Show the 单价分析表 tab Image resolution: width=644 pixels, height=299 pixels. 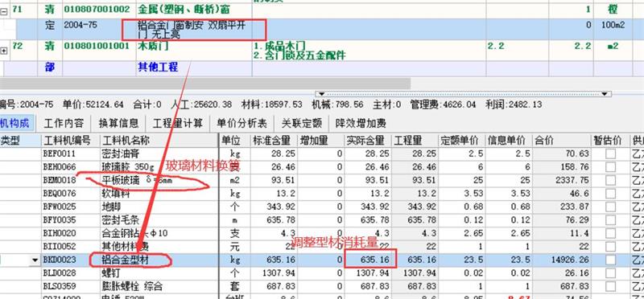[x=242, y=123]
